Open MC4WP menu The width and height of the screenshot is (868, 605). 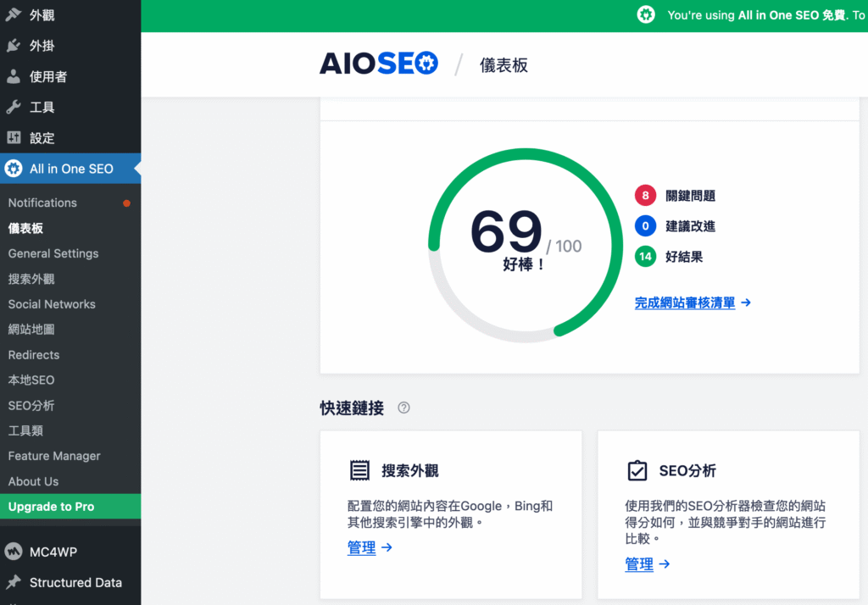click(70, 552)
